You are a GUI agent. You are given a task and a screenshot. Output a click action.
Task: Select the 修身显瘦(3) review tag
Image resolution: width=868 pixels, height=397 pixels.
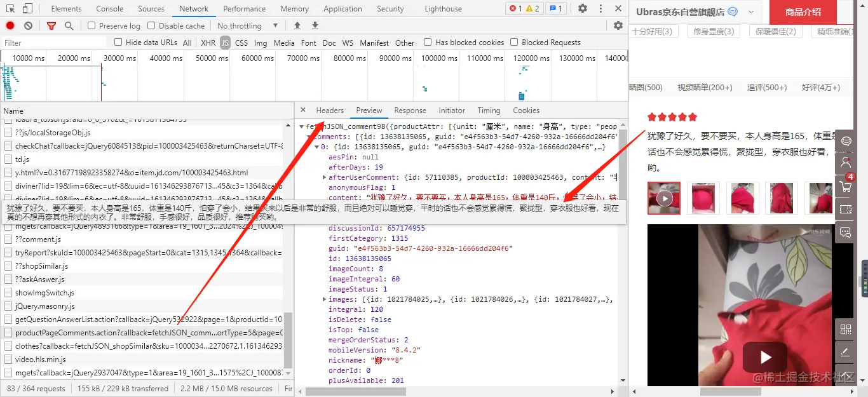coord(714,31)
